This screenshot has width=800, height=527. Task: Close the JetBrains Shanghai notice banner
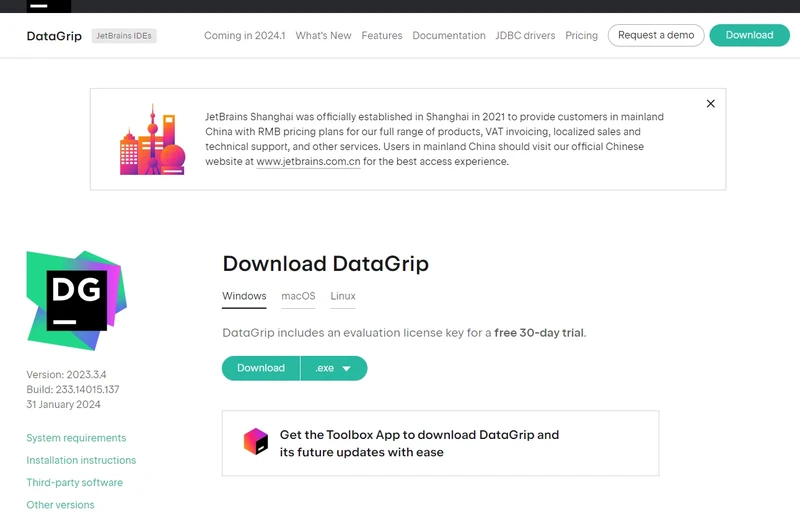(x=711, y=104)
